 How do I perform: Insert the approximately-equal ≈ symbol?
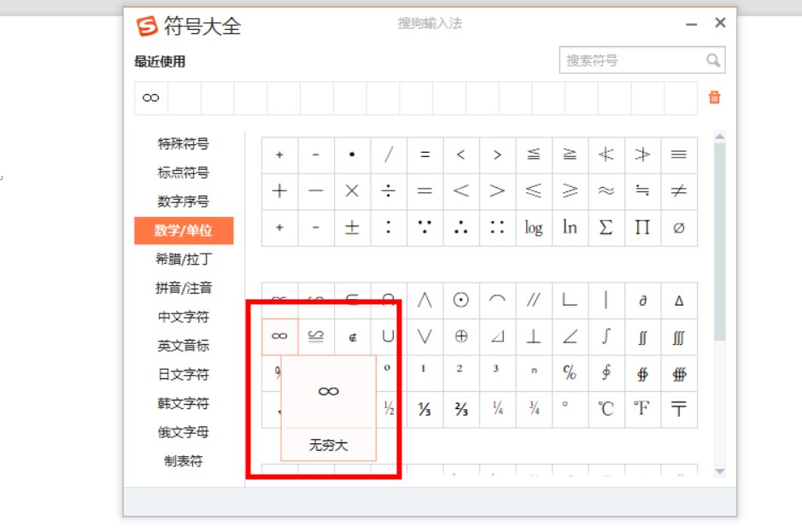(606, 191)
